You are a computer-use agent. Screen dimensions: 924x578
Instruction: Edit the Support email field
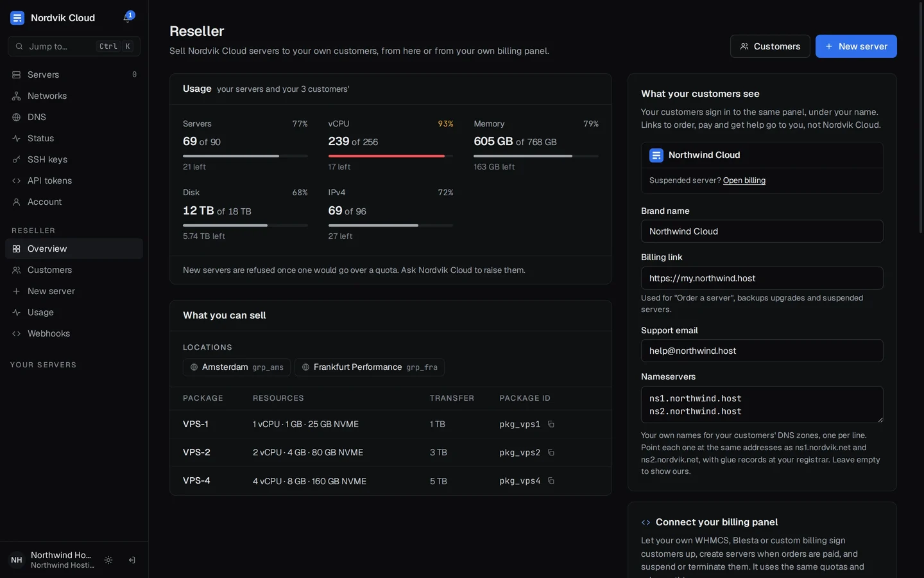click(x=762, y=351)
